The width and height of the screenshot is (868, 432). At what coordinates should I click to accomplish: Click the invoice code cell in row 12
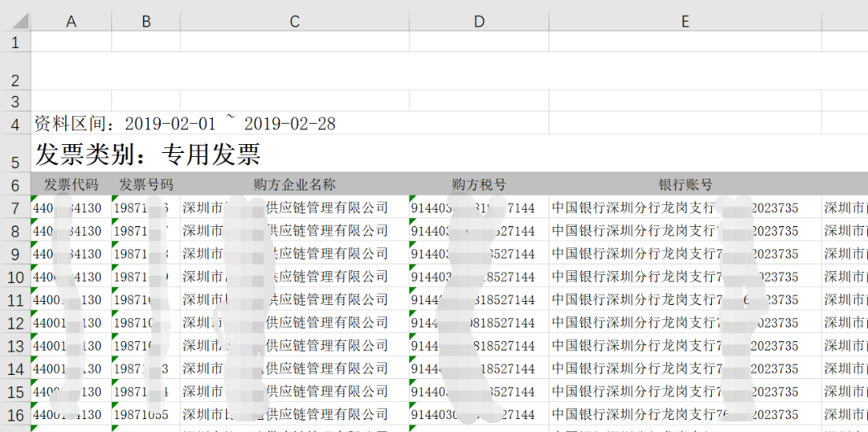point(71,323)
